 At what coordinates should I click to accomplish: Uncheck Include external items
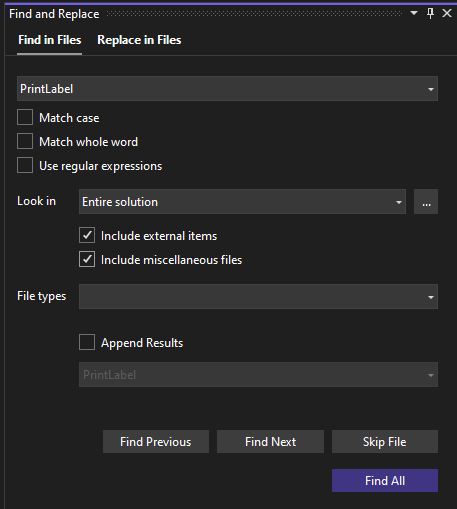point(87,235)
